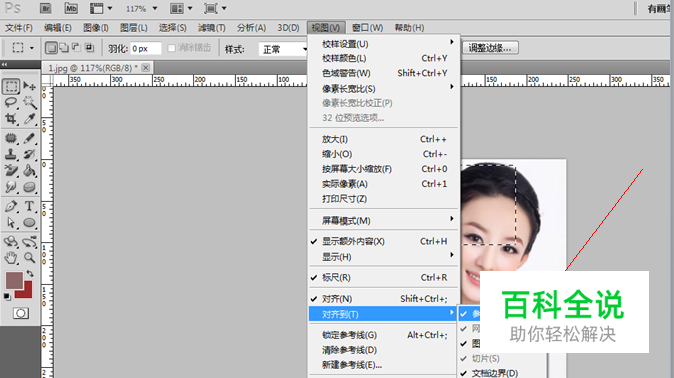Select the Dodge tool
674x378 pixels.
click(x=11, y=187)
